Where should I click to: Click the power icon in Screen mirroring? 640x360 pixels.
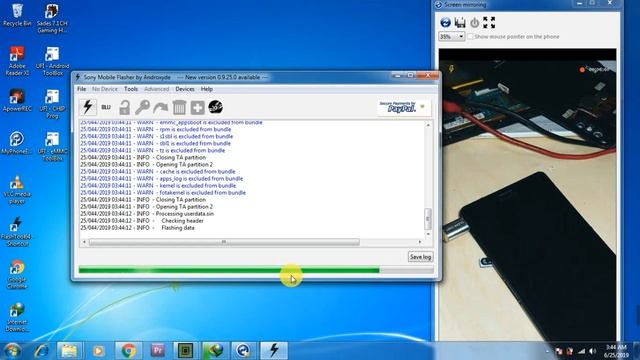click(474, 22)
